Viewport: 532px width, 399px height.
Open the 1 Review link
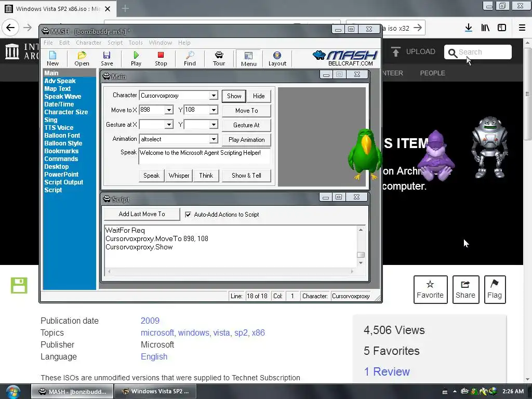point(387,371)
